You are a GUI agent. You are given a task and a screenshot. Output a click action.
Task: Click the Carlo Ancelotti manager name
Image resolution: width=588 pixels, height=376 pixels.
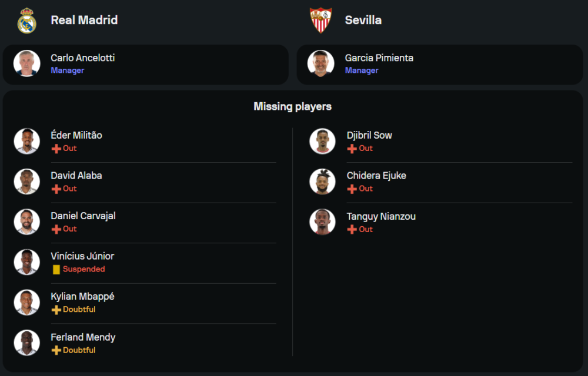click(83, 58)
